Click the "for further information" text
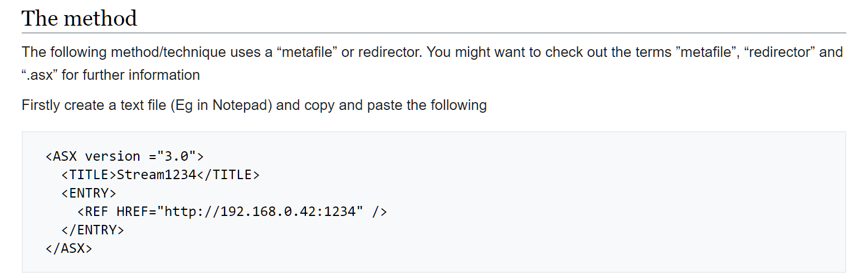 click(x=130, y=75)
